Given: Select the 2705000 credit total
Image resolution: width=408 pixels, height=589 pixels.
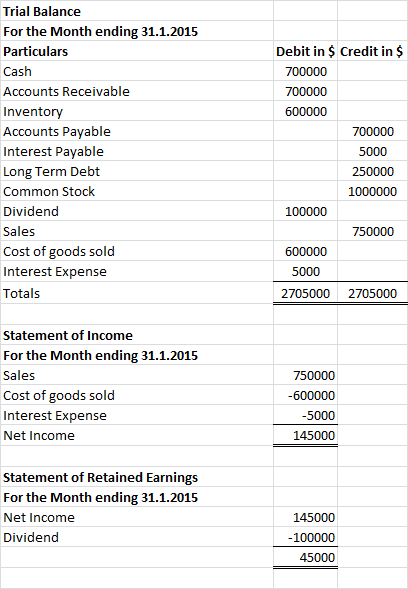Looking at the screenshot, I should tap(372, 293).
